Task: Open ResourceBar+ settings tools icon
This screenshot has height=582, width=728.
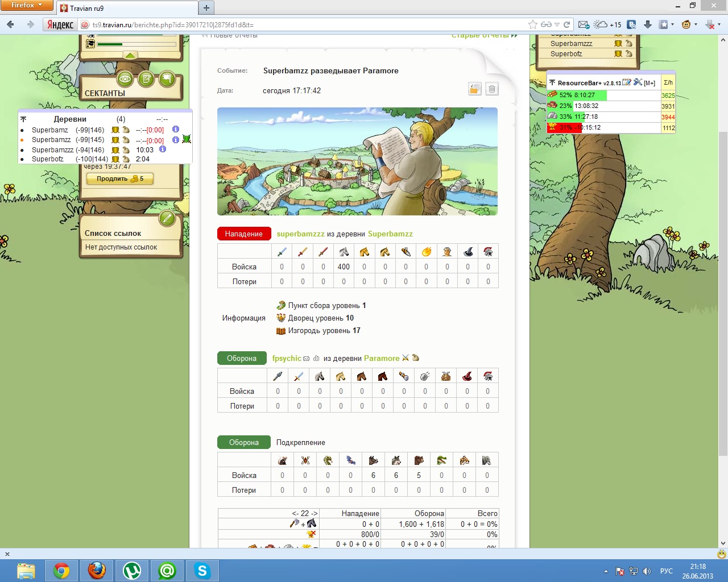Action: (x=638, y=82)
